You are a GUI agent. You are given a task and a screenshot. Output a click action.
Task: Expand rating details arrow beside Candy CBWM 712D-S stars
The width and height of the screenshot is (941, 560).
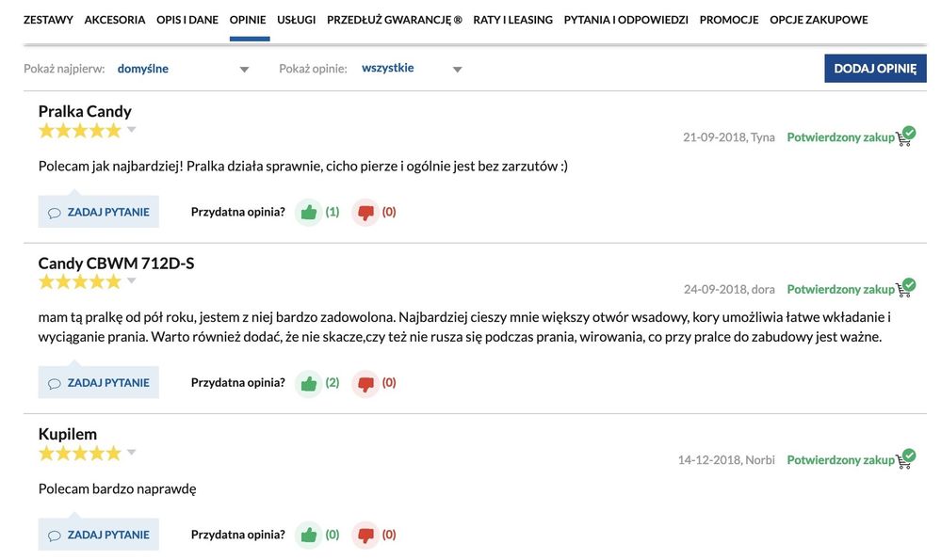pyautogui.click(x=132, y=281)
